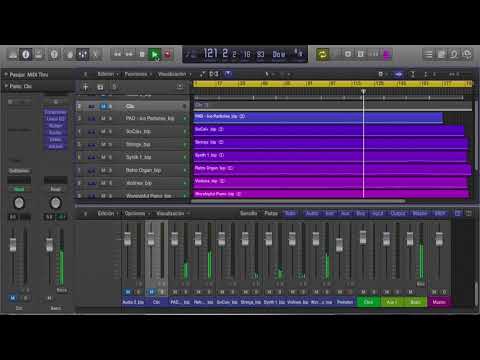The height and width of the screenshot is (360, 480).
Task: Click the Master channel volume fader
Action: [x=439, y=239]
